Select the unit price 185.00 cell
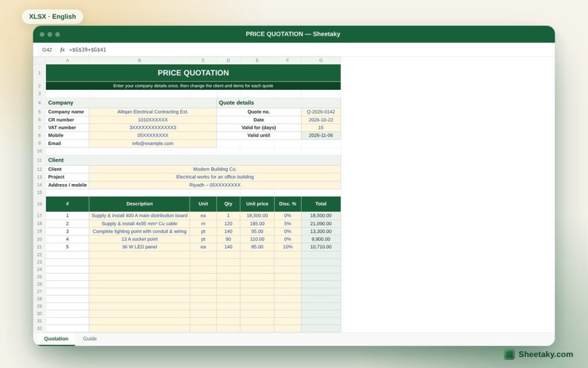588x368 pixels. pos(257,224)
